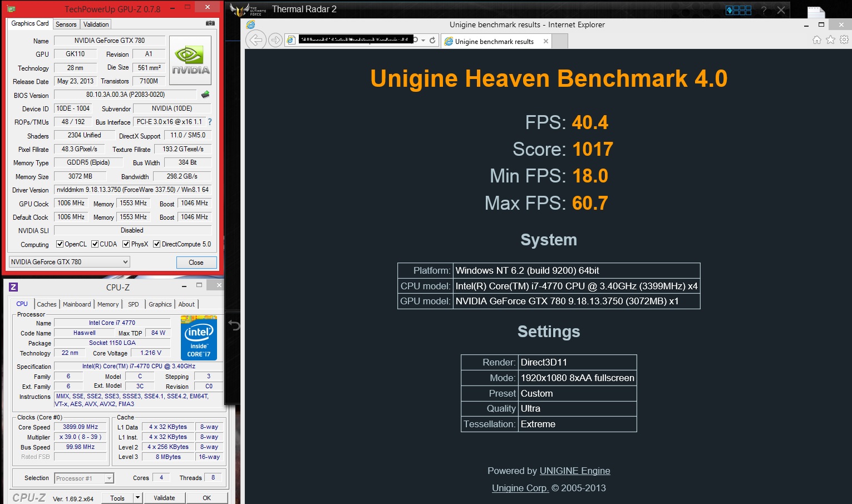The width and height of the screenshot is (852, 504).
Task: Switch to the Sensors tab in GPU-Z
Action: [x=66, y=24]
